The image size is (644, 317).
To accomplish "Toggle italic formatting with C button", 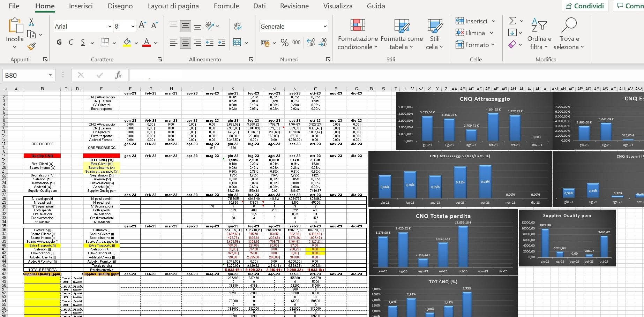I will (71, 42).
